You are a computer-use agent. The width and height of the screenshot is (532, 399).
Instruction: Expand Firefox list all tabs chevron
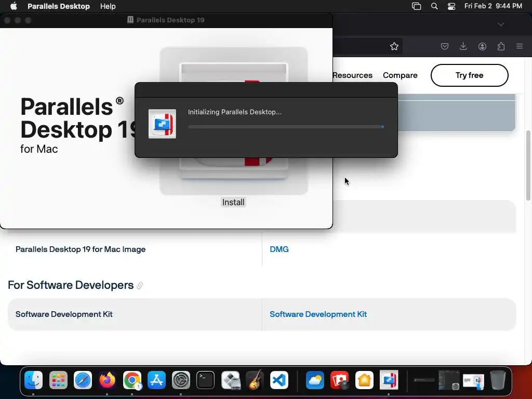[501, 24]
